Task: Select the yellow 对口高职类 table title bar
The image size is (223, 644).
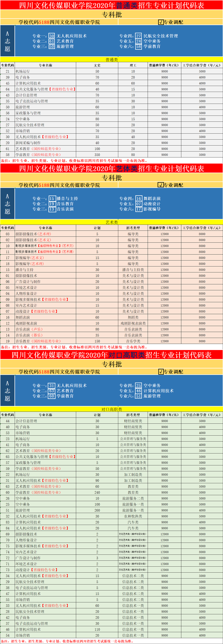Action: 112,409
